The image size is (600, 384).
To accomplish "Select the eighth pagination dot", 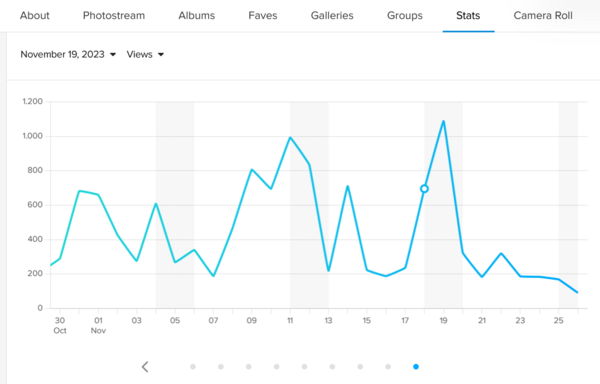I will coord(388,367).
